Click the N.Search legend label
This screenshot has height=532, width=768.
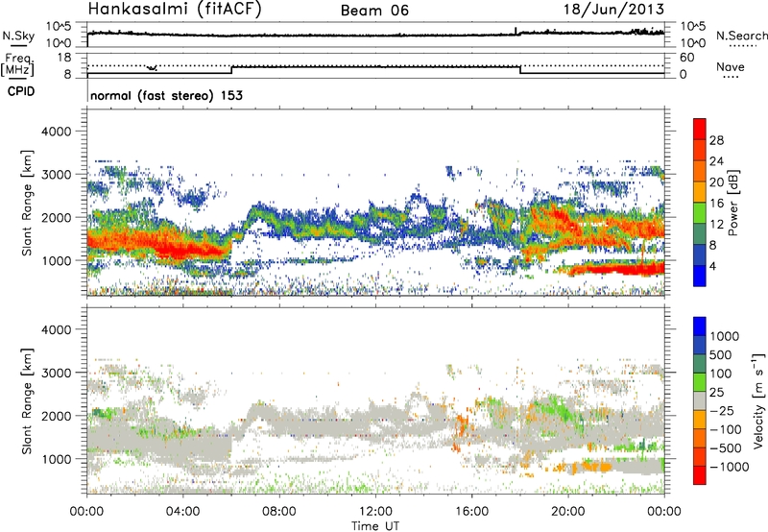pyautogui.click(x=741, y=36)
